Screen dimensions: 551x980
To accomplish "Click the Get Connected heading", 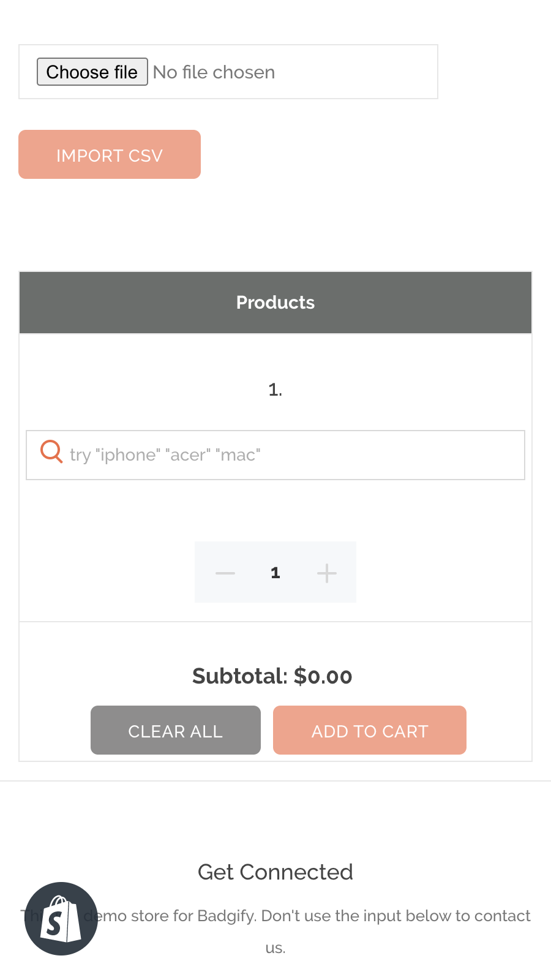I will point(275,872).
